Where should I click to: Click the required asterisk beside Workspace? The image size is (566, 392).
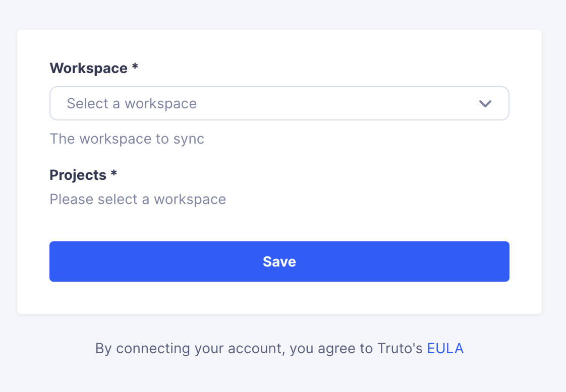(135, 67)
